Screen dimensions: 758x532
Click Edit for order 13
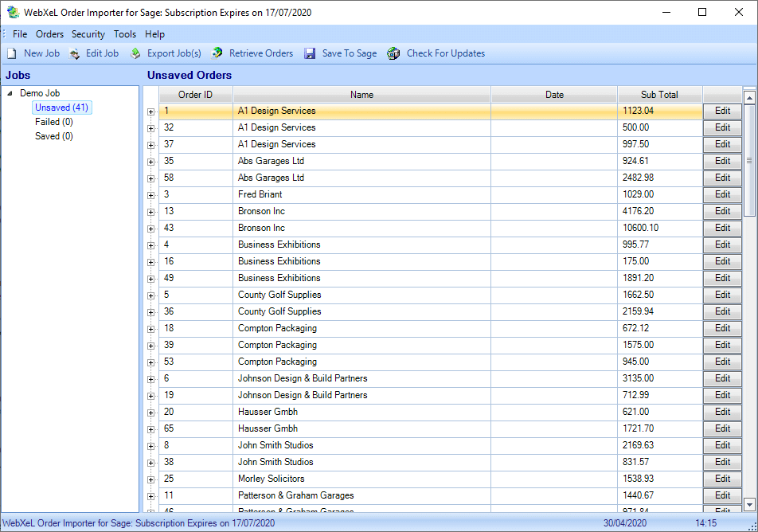[722, 211]
